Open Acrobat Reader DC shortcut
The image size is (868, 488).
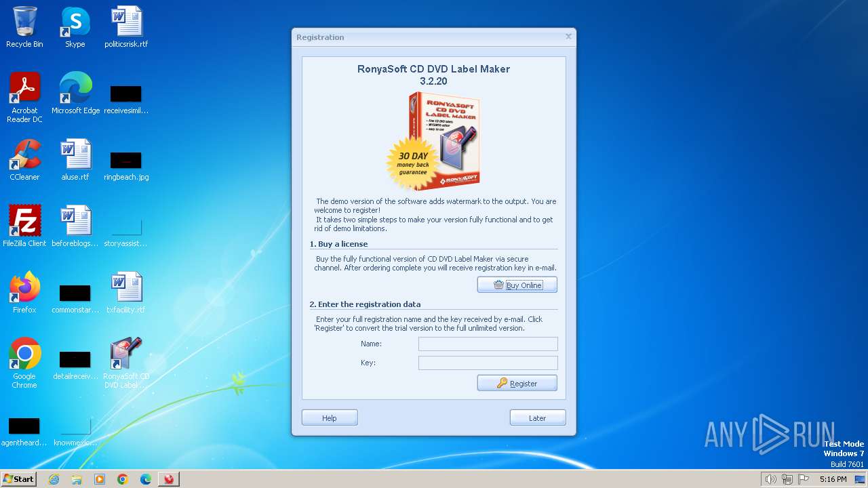(24, 98)
